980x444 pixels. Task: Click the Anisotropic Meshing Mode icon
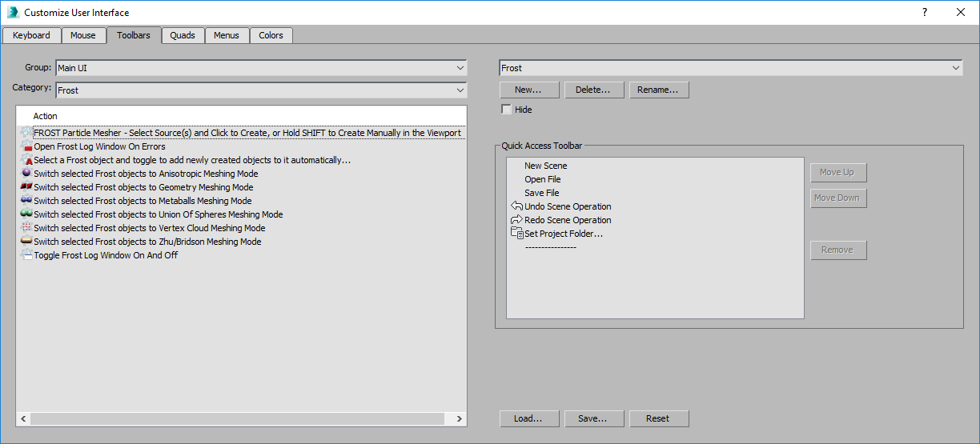(26, 174)
